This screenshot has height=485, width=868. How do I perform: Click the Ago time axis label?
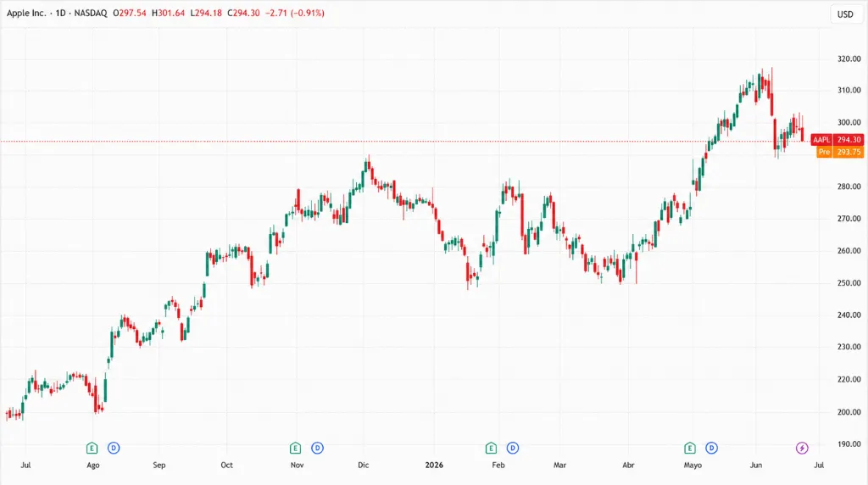point(93,465)
